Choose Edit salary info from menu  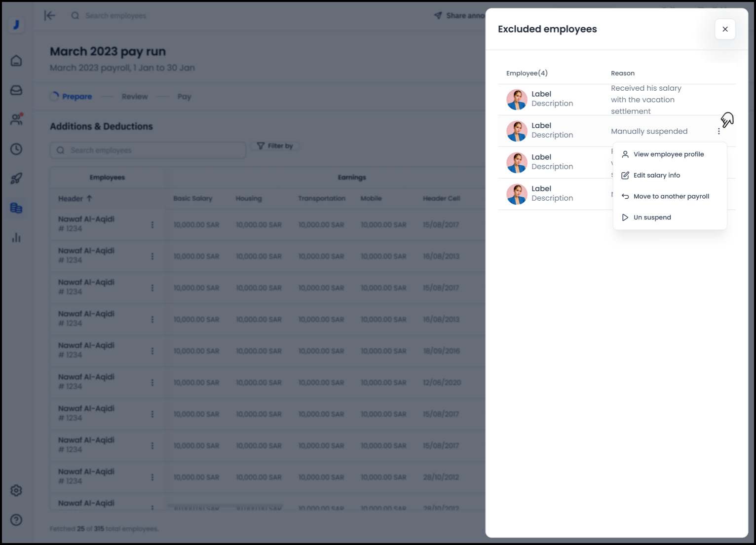[656, 175]
